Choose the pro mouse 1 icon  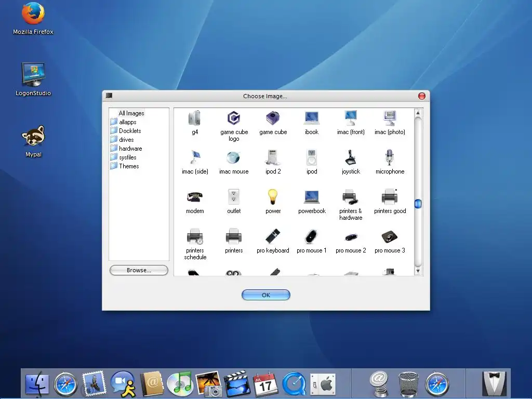tap(312, 236)
